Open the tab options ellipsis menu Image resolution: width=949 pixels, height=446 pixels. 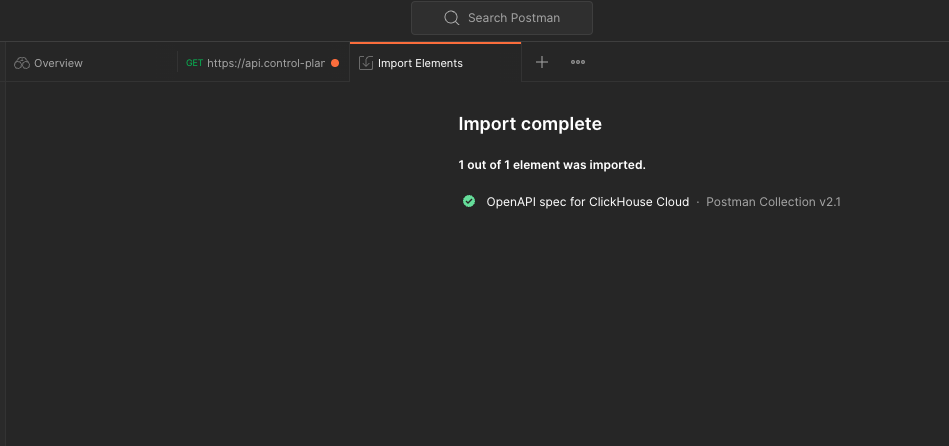click(x=578, y=62)
